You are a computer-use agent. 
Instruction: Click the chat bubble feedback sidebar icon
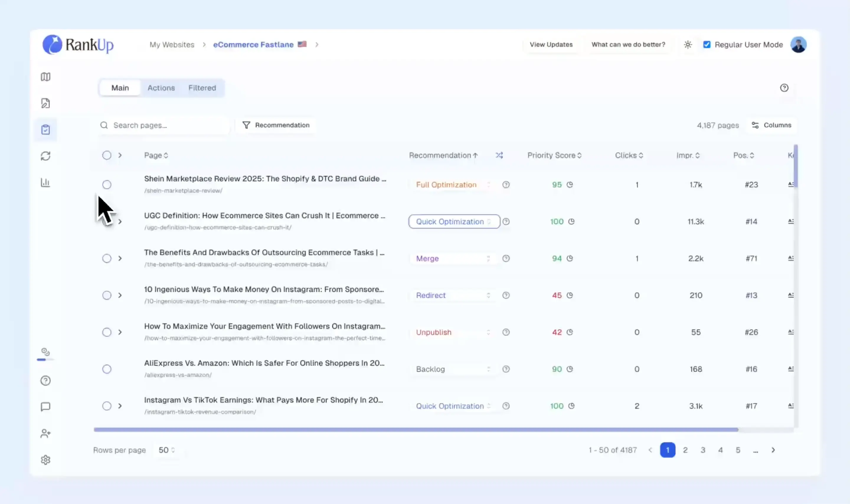coord(45,407)
